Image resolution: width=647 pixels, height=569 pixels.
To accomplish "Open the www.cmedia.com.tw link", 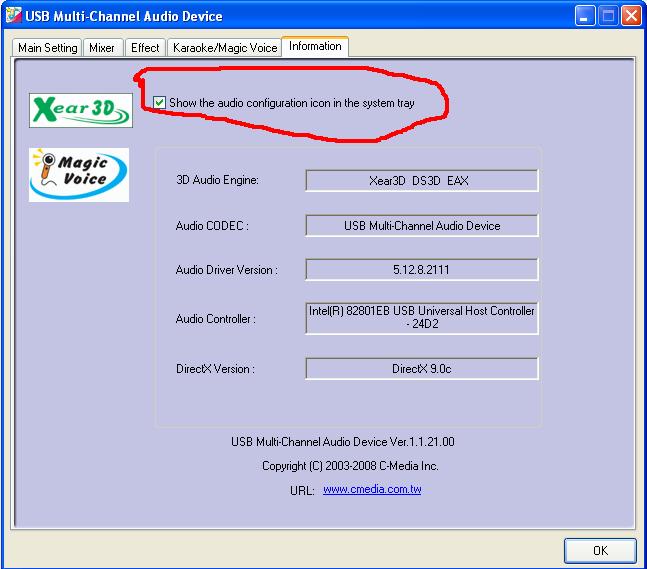I will tap(372, 489).
